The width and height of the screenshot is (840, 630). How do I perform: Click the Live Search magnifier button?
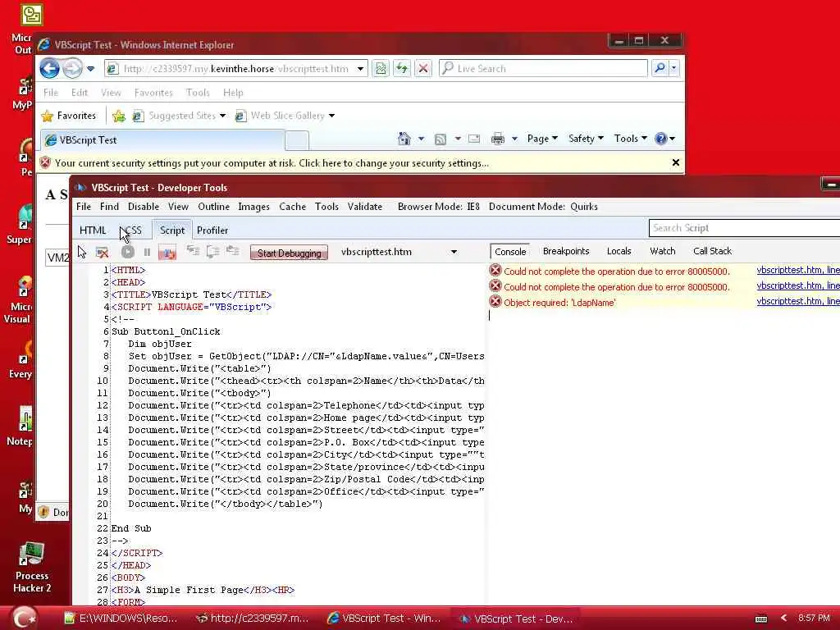(x=660, y=68)
